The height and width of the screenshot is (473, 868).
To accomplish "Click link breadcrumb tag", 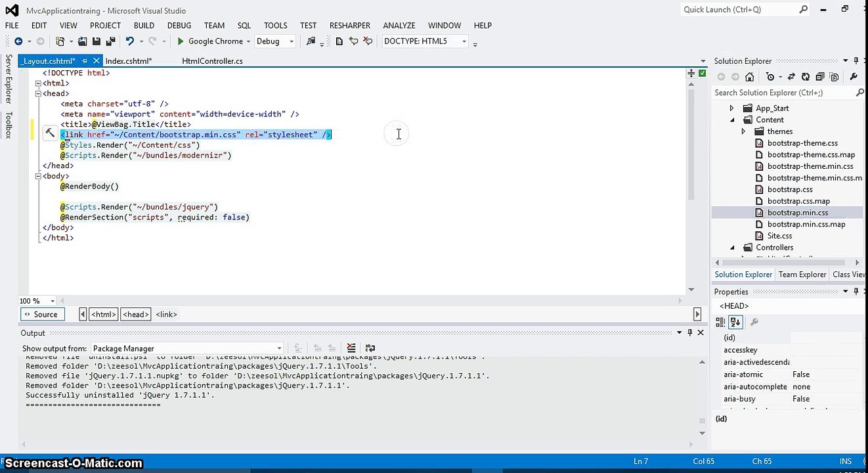I will pyautogui.click(x=166, y=315).
